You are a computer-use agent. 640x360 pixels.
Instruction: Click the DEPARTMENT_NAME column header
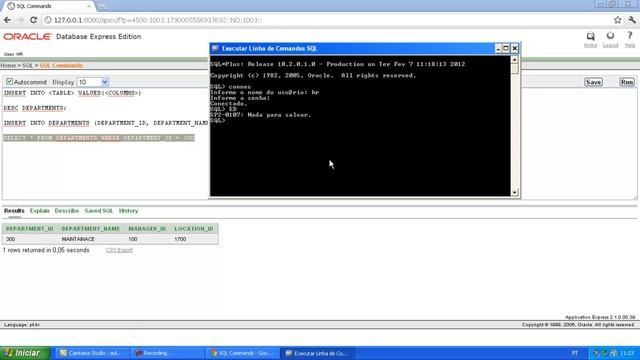pyautogui.click(x=91, y=229)
